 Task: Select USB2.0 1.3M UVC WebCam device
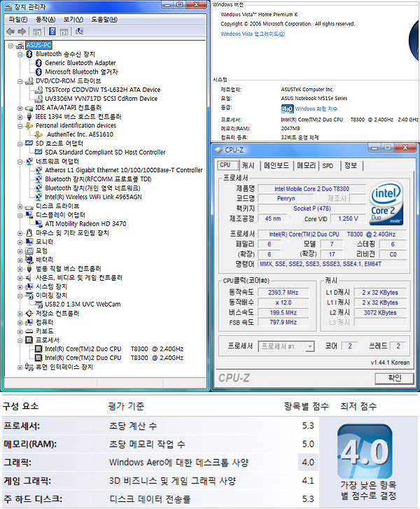pyautogui.click(x=83, y=305)
